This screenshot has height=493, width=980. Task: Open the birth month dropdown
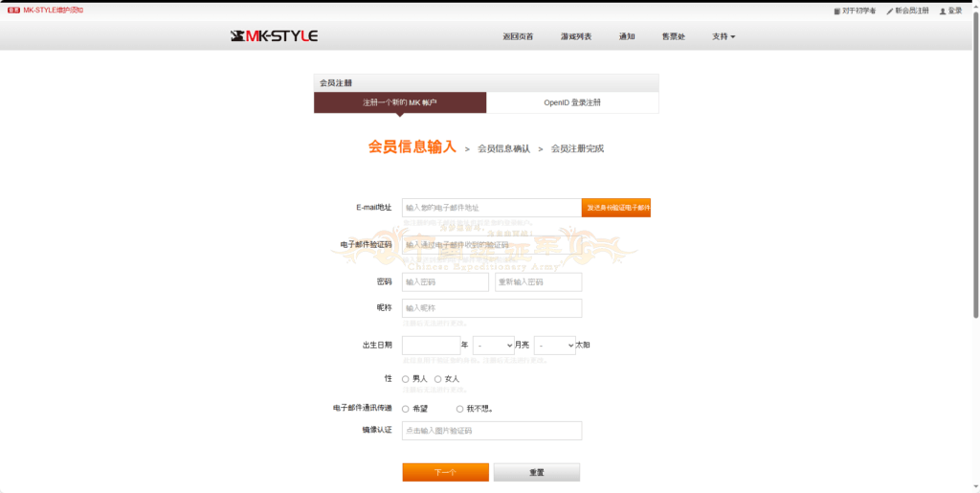point(493,345)
